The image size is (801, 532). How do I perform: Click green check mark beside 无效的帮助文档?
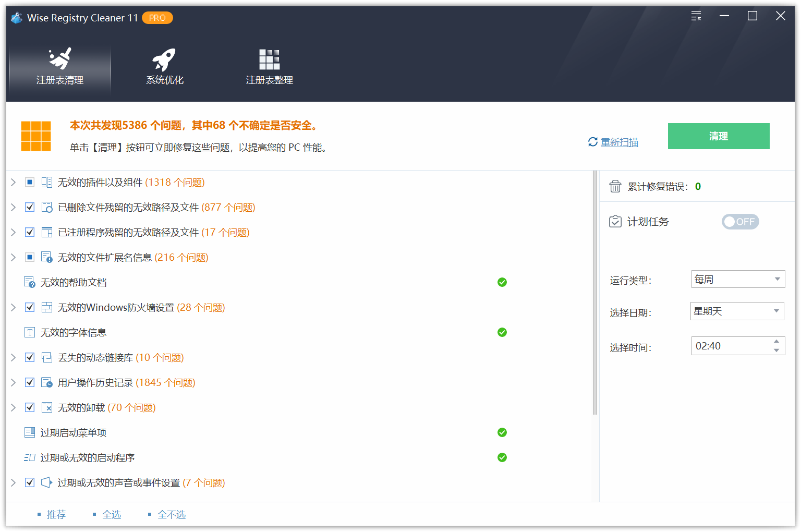[x=502, y=282]
